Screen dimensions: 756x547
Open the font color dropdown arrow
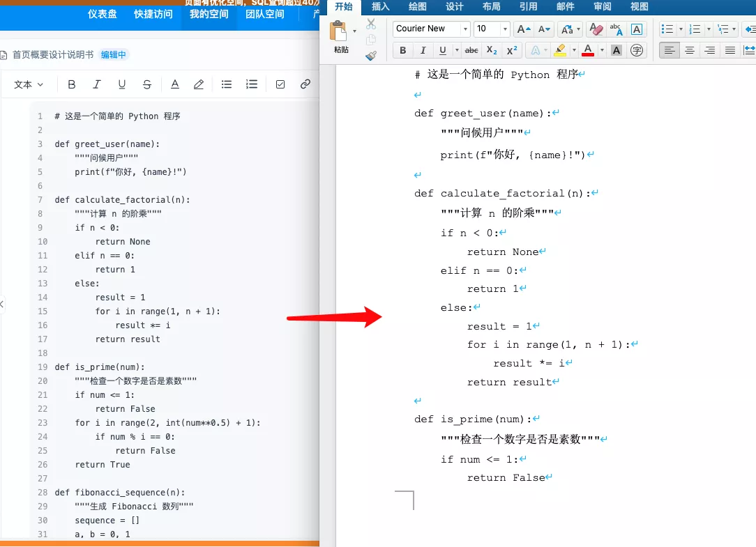click(602, 50)
